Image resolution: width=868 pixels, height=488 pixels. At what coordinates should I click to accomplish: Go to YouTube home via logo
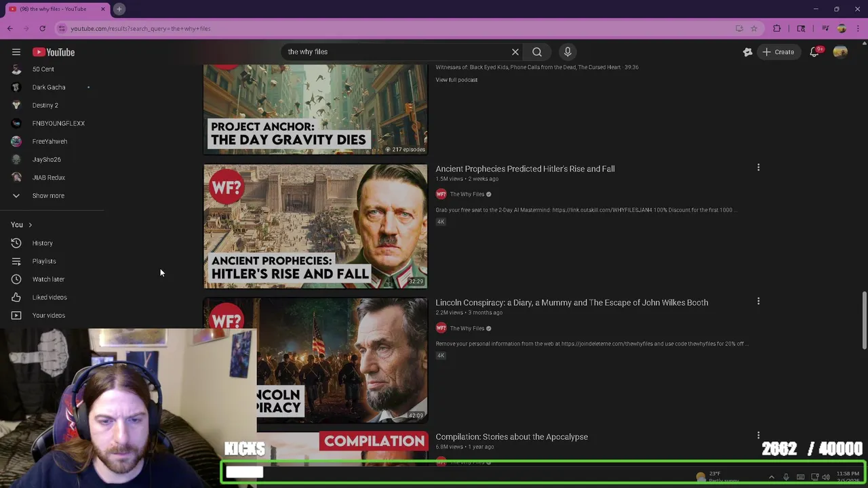click(x=54, y=52)
